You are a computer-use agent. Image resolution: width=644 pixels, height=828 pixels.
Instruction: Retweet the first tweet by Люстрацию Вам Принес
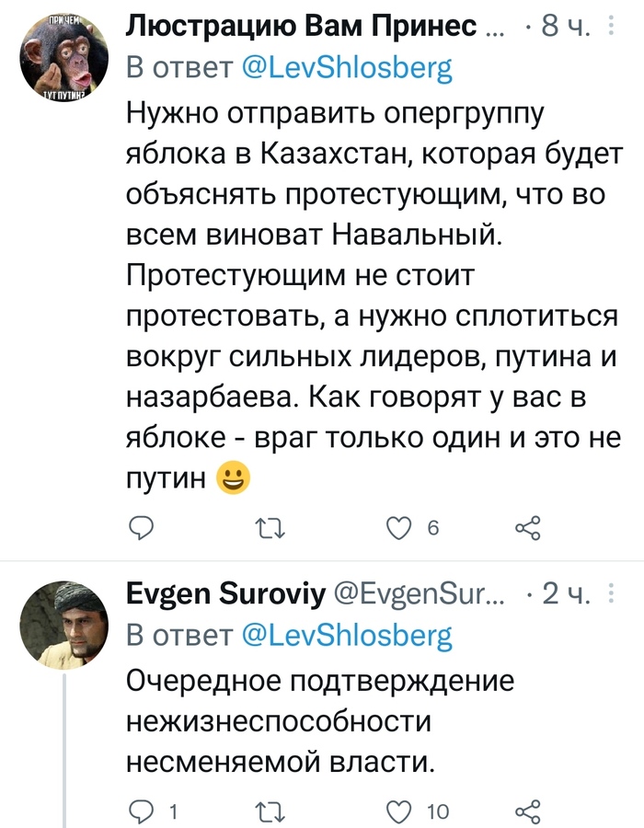coord(269,527)
